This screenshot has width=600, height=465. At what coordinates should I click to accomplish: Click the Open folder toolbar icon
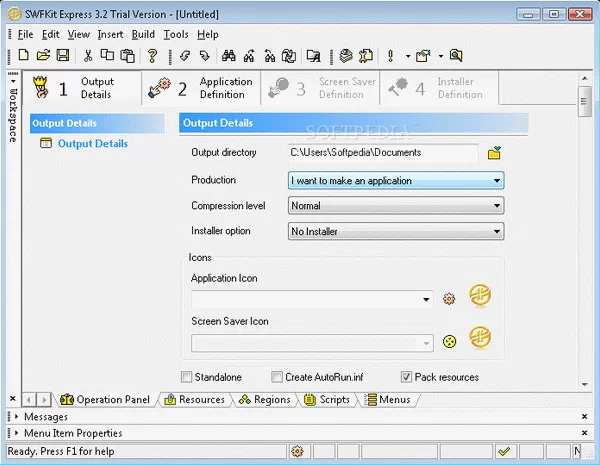coord(43,55)
